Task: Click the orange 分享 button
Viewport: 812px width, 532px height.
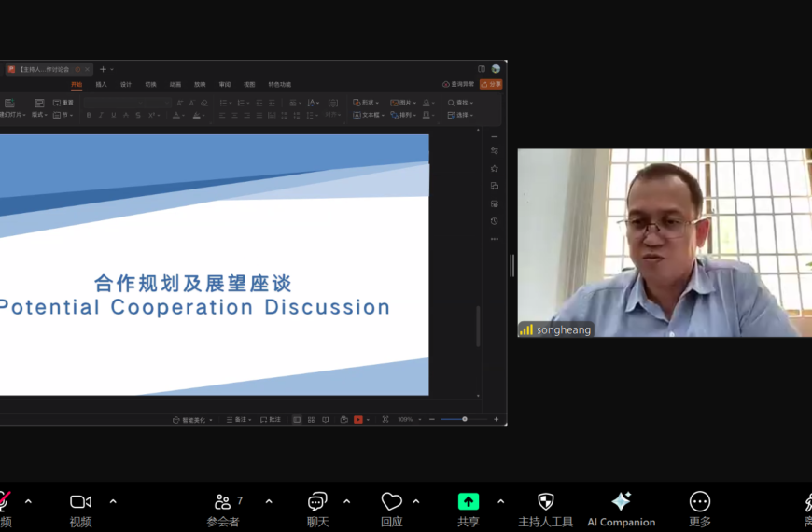Action: click(x=491, y=84)
